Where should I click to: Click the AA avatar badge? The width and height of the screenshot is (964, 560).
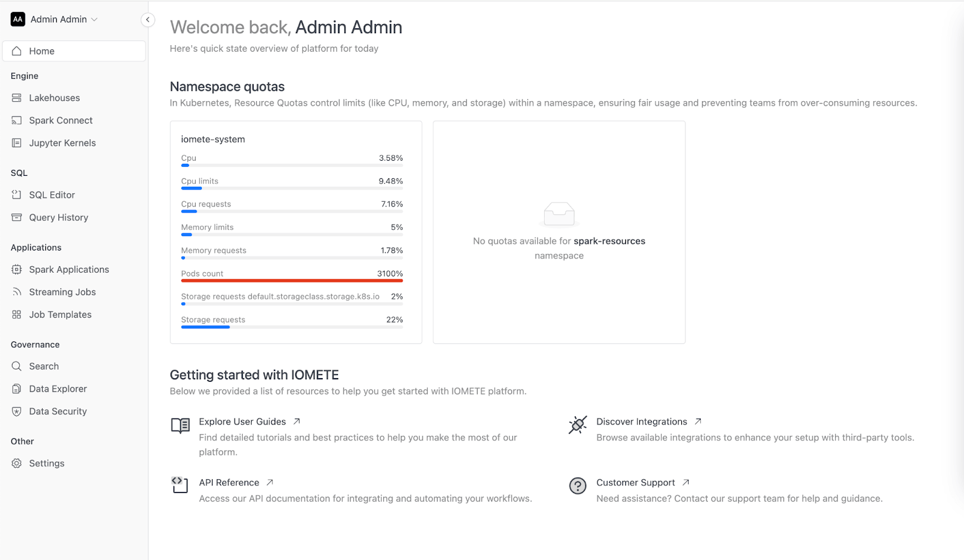18,19
